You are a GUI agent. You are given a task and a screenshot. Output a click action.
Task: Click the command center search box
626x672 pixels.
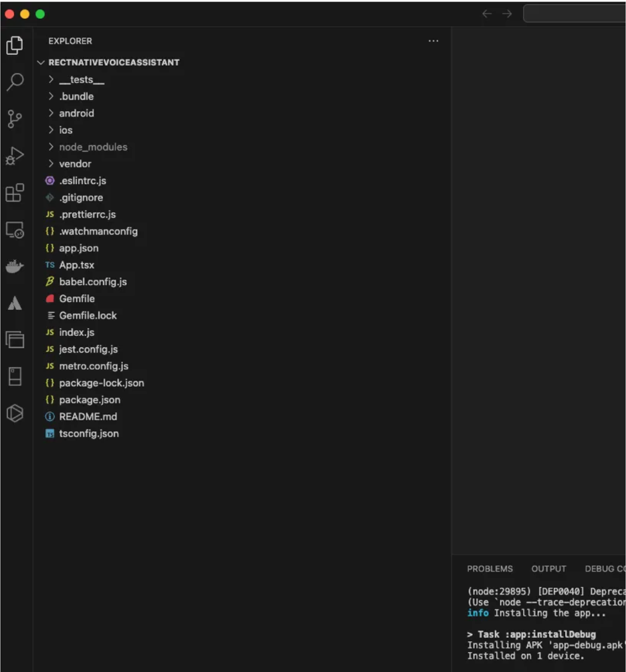(x=574, y=14)
